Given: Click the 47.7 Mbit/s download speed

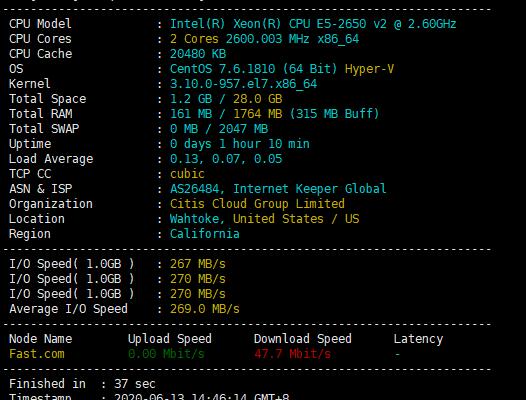Looking at the screenshot, I should click(x=293, y=354).
